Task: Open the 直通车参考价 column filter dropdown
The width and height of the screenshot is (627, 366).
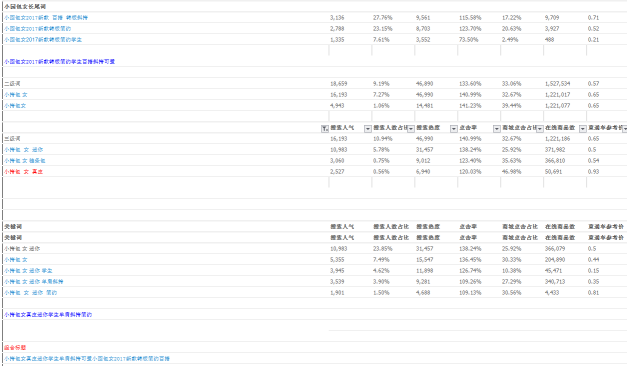Action: click(x=625, y=128)
